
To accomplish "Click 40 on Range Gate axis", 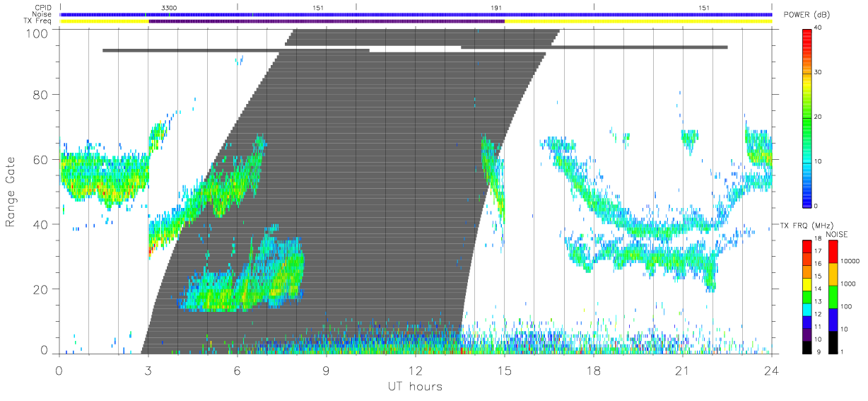I will (x=40, y=224).
